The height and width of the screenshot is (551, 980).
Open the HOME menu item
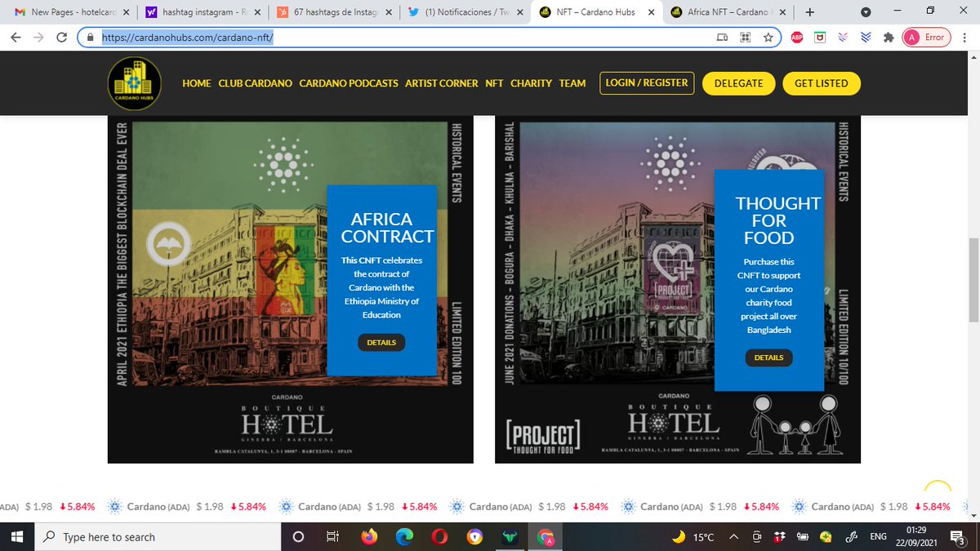point(197,83)
